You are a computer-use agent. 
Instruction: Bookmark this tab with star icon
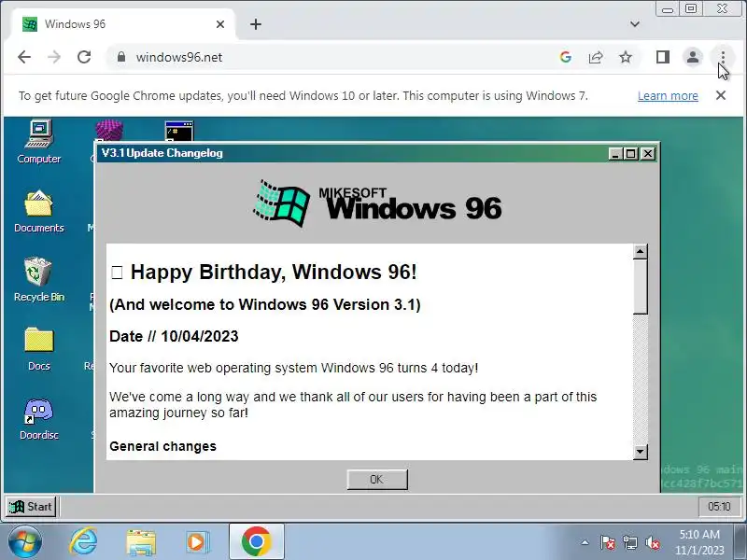(x=626, y=57)
